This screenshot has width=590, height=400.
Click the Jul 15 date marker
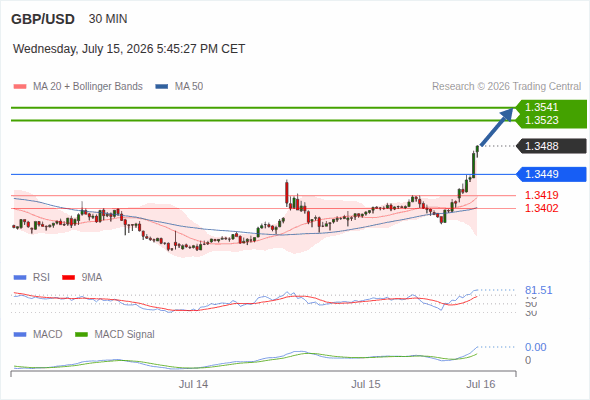pos(366,384)
